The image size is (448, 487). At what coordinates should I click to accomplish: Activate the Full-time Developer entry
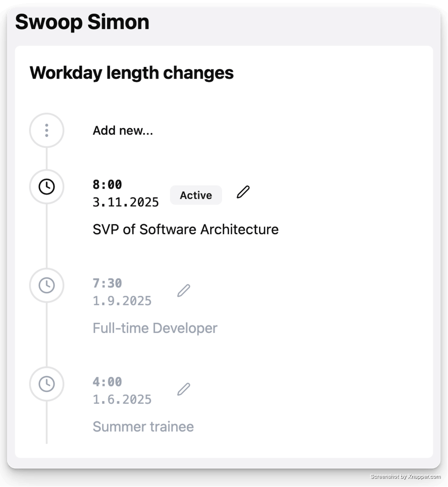[x=155, y=328]
